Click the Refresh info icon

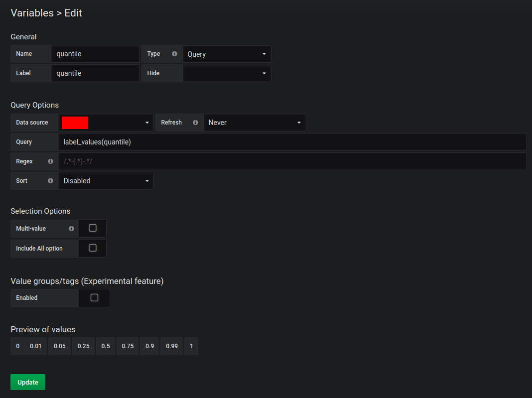point(195,123)
